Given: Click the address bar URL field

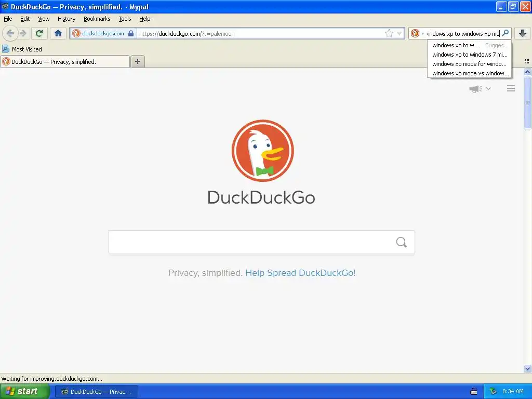Looking at the screenshot, I should (x=261, y=34).
